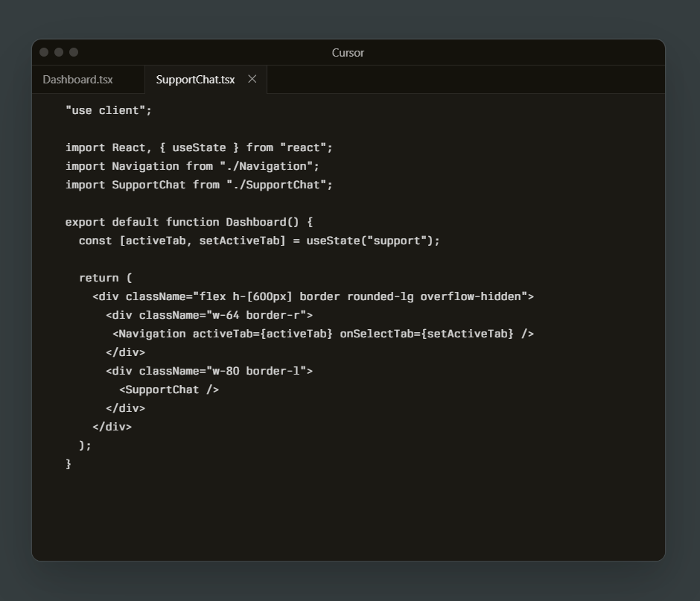Click the Cursor title bar text

point(348,52)
